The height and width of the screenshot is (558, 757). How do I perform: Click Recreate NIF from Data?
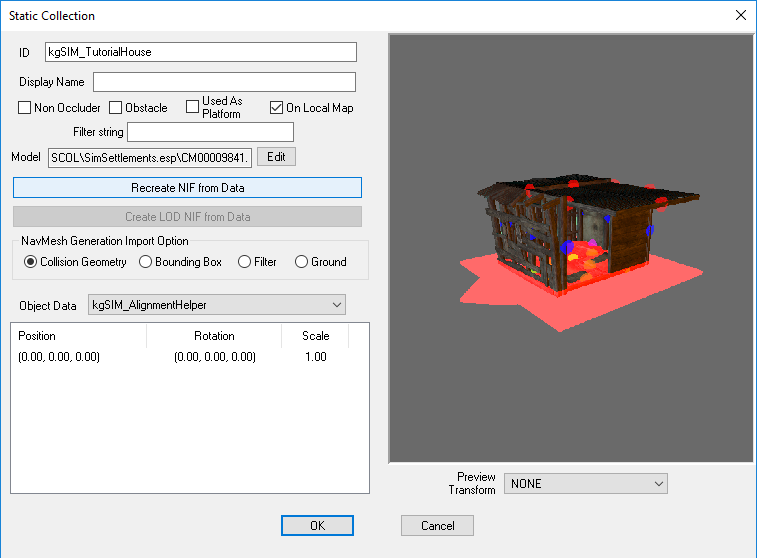click(x=187, y=188)
